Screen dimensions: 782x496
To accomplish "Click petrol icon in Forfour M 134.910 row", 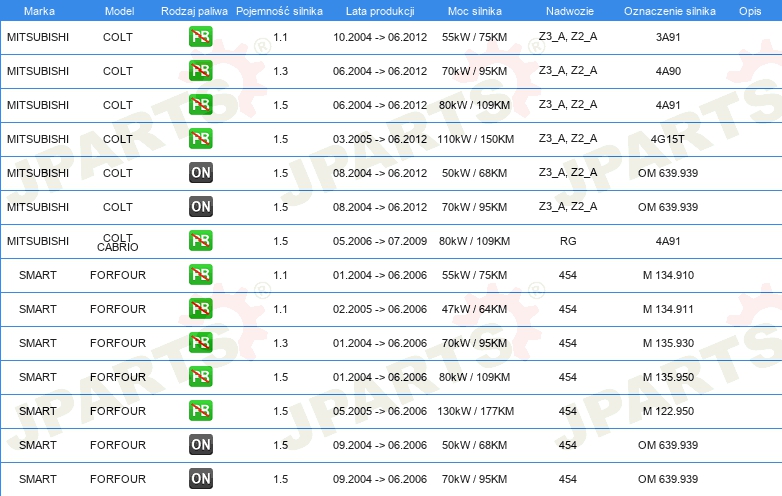I will click(200, 275).
